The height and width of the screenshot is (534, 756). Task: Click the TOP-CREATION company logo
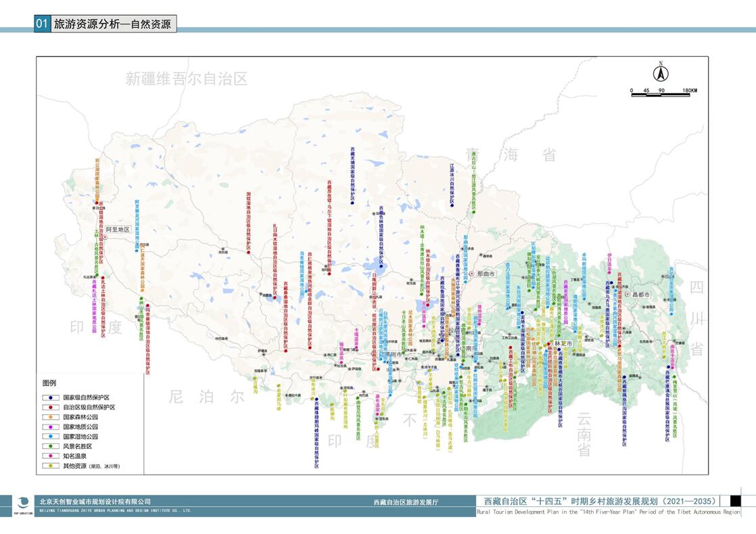[24, 503]
